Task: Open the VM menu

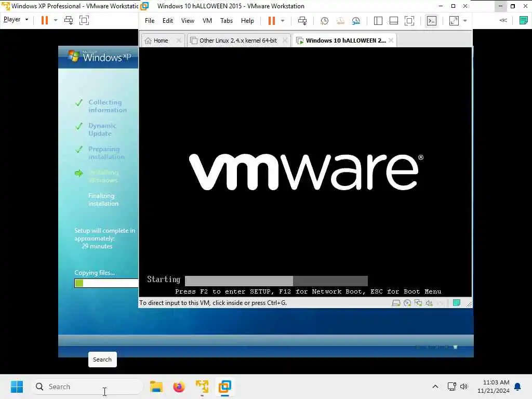Action: click(207, 21)
